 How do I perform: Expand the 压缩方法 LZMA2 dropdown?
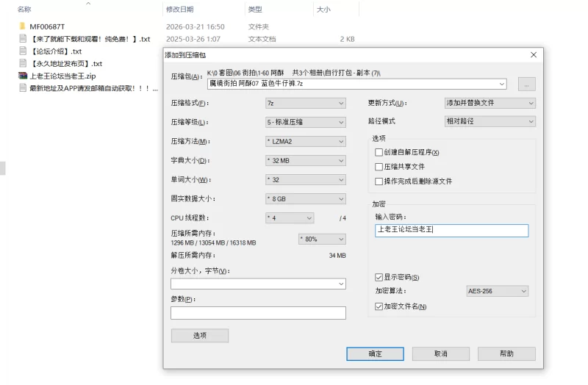click(x=306, y=141)
